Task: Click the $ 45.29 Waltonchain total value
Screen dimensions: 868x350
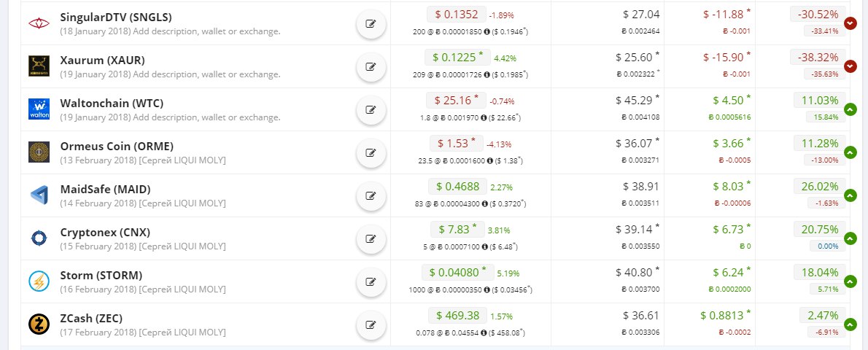Action: point(638,100)
